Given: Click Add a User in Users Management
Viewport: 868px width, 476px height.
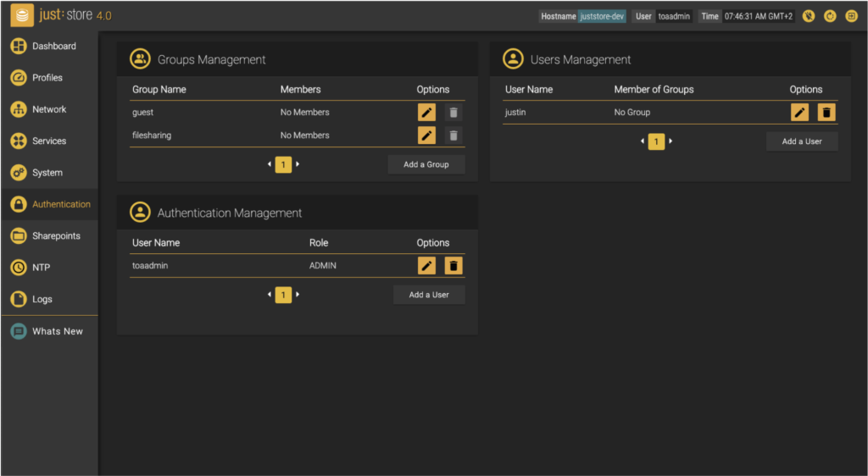Looking at the screenshot, I should [x=802, y=141].
